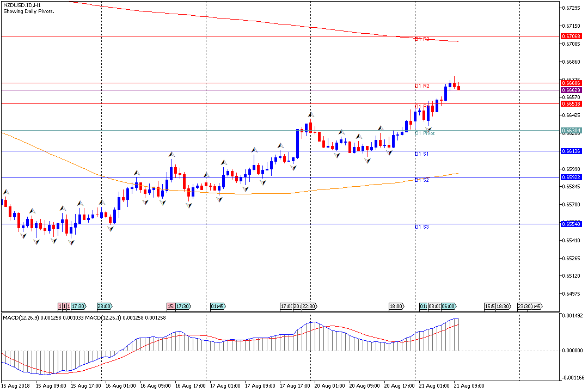This screenshot has height=392, width=588.
Task: Click the 01:45 event marker
Action: [217, 307]
